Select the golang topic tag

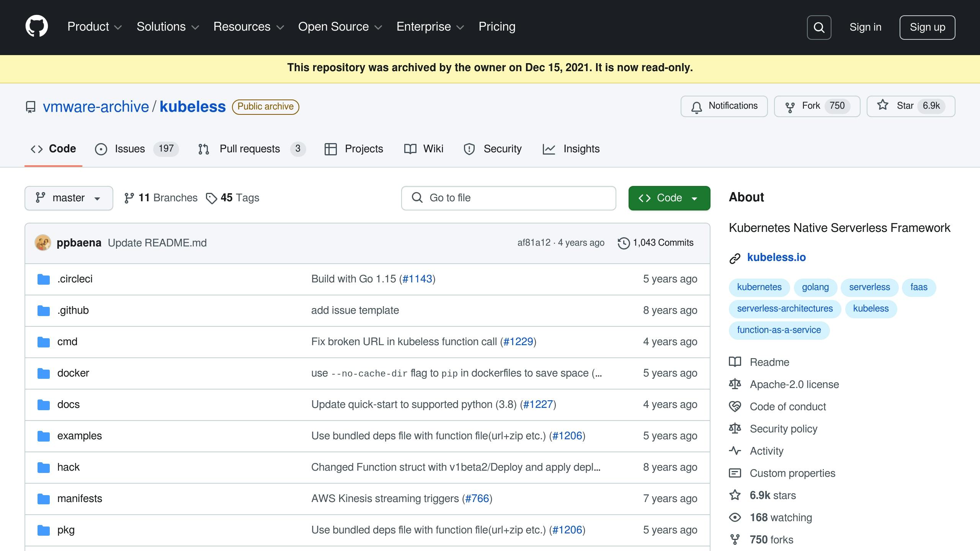click(x=815, y=287)
